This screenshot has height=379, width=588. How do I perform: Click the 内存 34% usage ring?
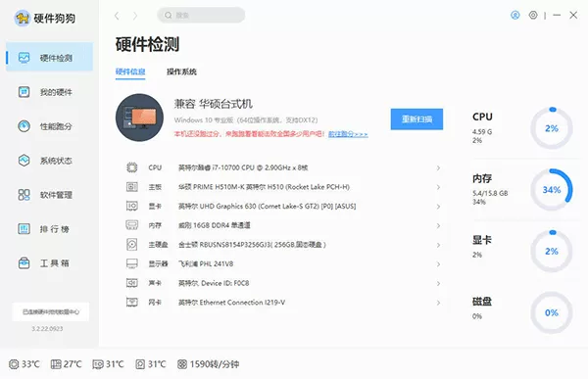pos(551,190)
